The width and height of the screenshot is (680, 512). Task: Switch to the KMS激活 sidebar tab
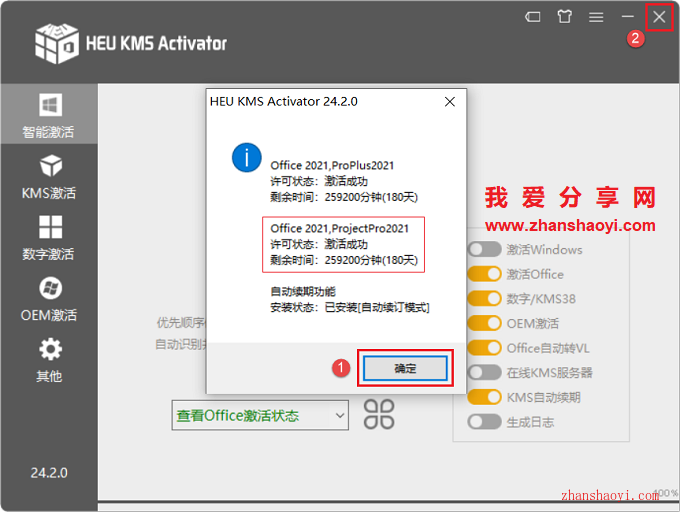pyautogui.click(x=49, y=177)
